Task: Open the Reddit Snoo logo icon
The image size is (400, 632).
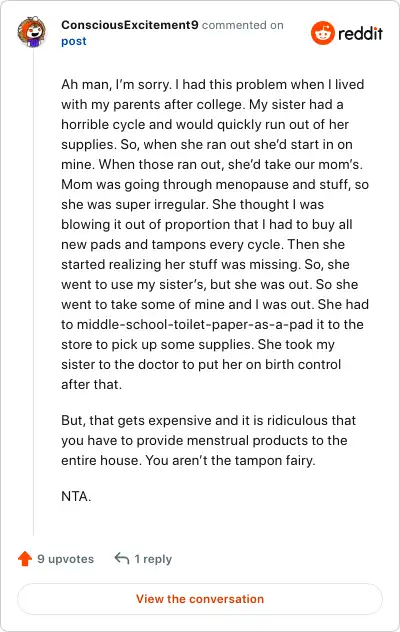Action: click(323, 33)
